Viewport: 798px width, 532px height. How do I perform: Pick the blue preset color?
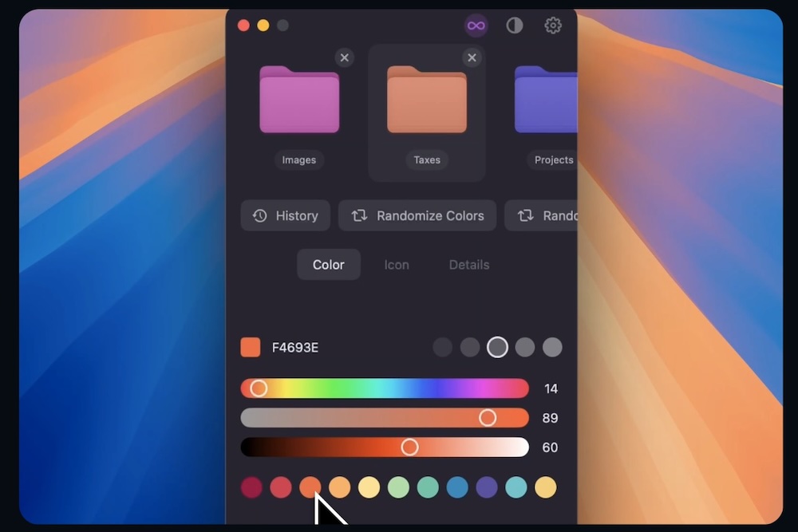pyautogui.click(x=457, y=487)
